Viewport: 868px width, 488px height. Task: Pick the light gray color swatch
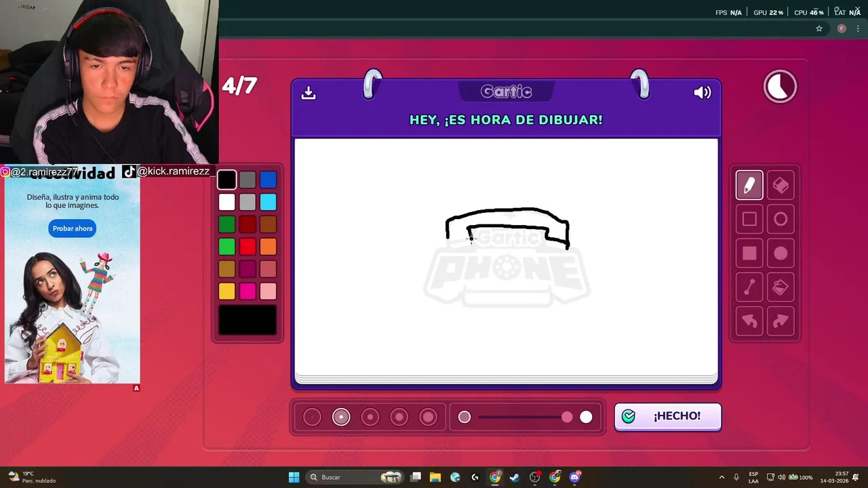(248, 202)
